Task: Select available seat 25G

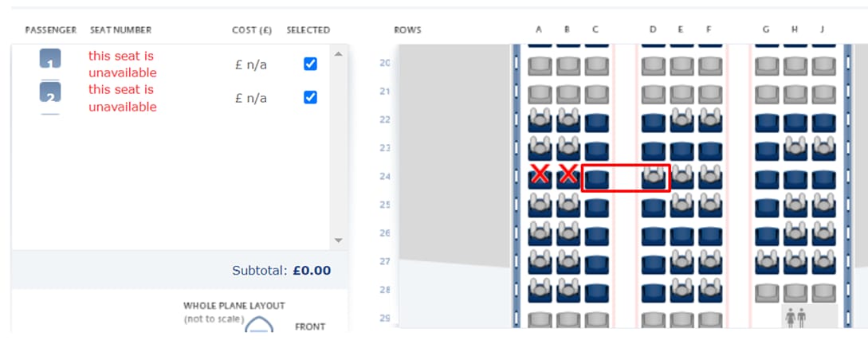Action: tap(767, 209)
